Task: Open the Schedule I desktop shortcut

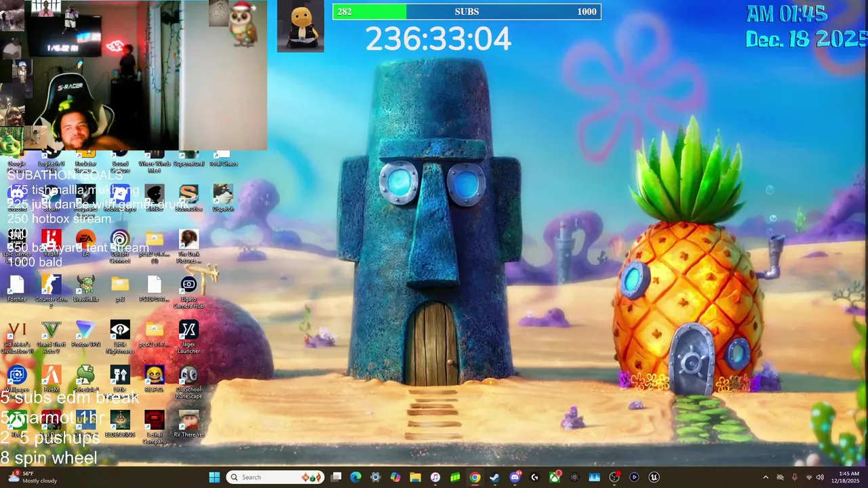Action: point(85,378)
